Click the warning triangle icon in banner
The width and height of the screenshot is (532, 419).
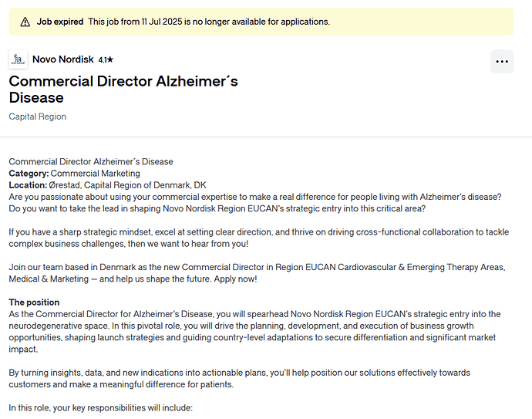pyautogui.click(x=25, y=22)
